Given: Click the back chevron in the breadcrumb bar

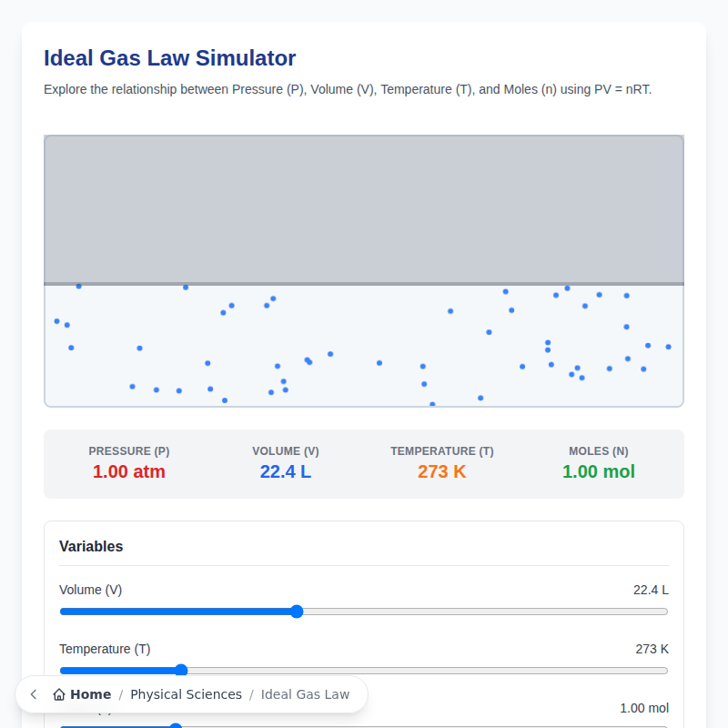Looking at the screenshot, I should click(34, 694).
